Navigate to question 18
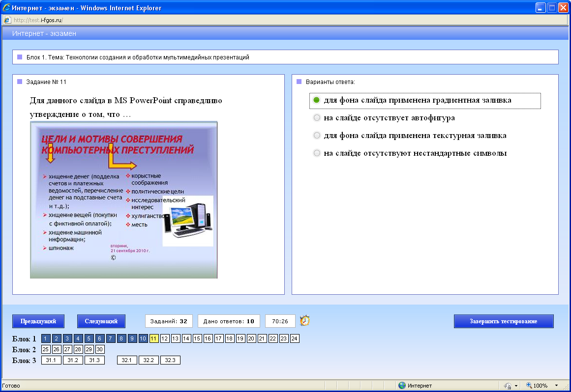Screen dimensions: 571x392 tap(229, 338)
